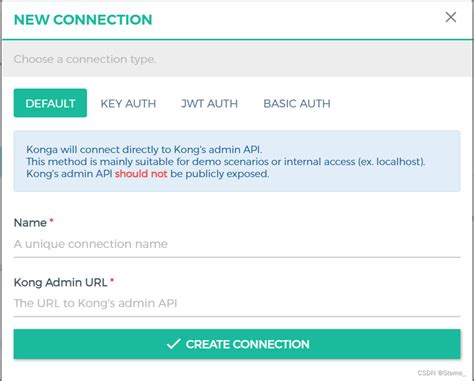Click the 'localhost' word in info message
The width and height of the screenshot is (474, 381).
point(398,162)
